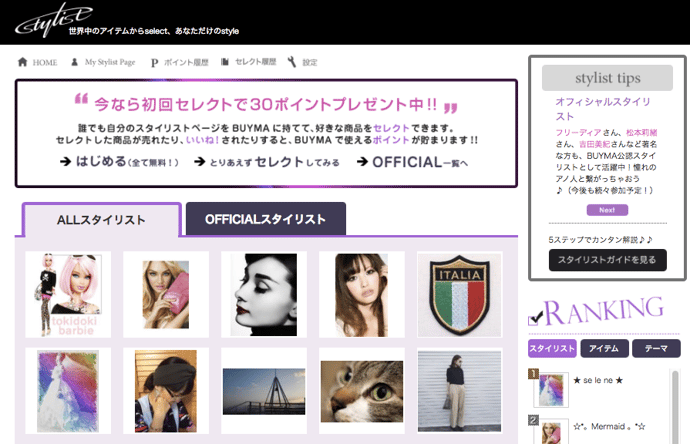Go to the HOME page via house icon

click(x=22, y=62)
